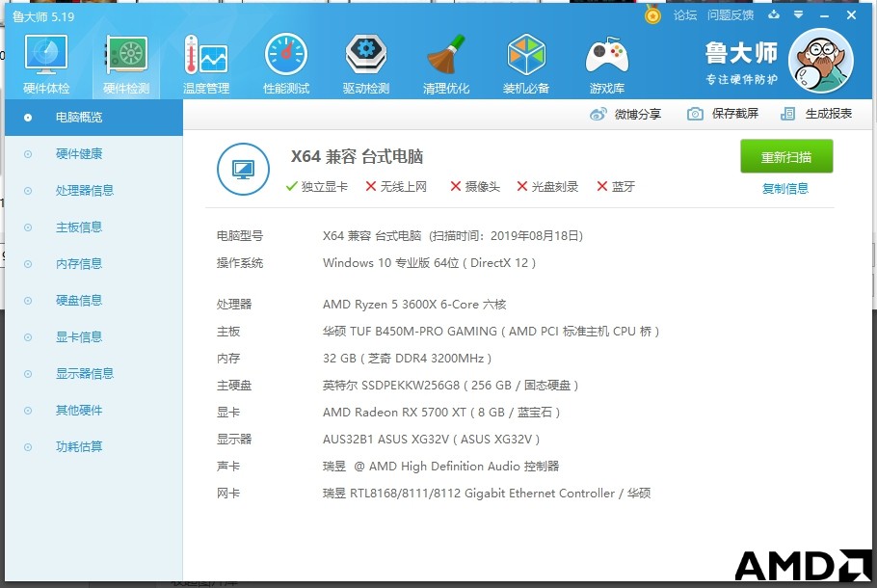Image resolution: width=877 pixels, height=588 pixels.
Task: Click the X64 兼容 台式电脑 heading
Action: [357, 157]
